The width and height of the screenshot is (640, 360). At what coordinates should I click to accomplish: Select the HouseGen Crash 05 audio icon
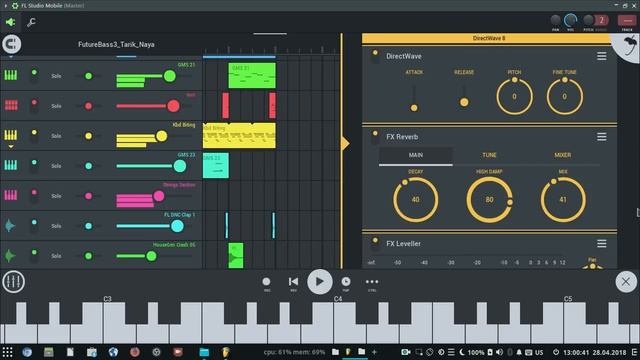10,256
